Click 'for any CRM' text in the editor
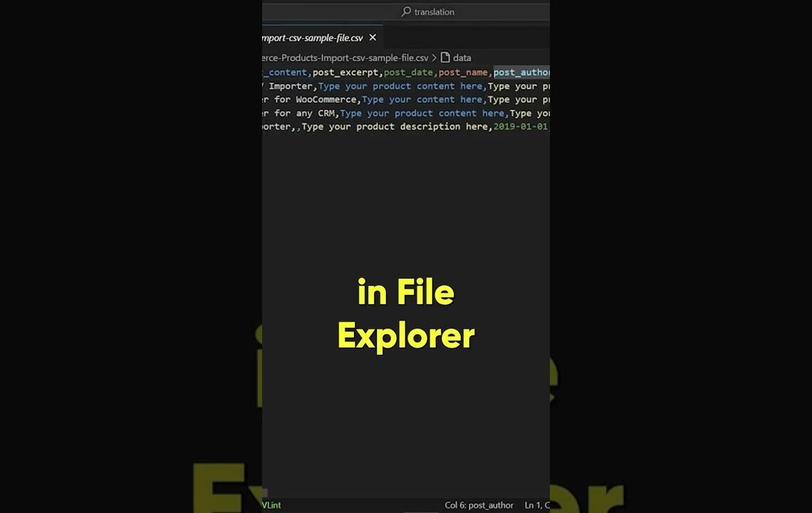Viewport: 812px width, 513px height. pyautogui.click(x=305, y=113)
